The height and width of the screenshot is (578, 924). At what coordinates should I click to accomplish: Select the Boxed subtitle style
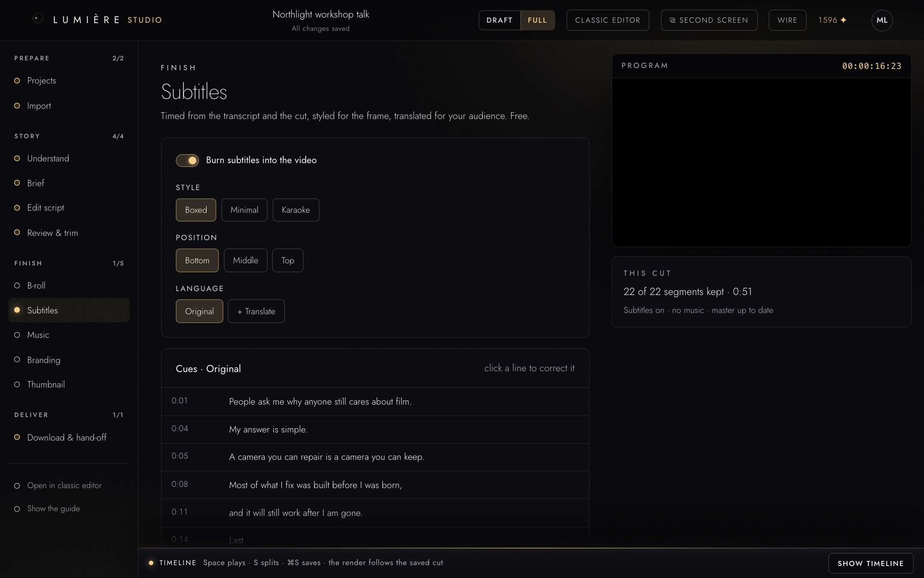pos(196,210)
